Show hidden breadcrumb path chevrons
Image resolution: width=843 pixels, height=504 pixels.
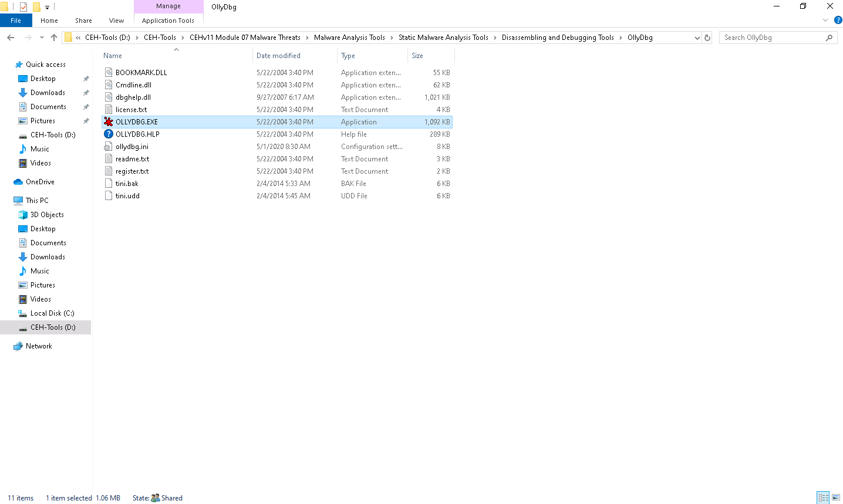pyautogui.click(x=78, y=38)
